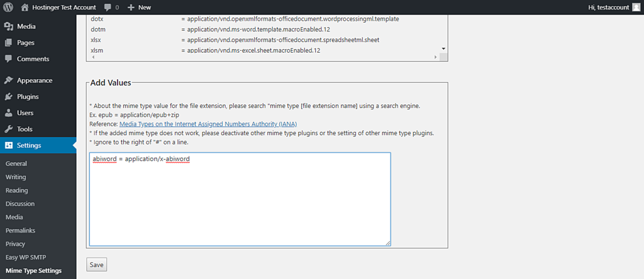Open the Permalinks settings submenu

point(20,230)
